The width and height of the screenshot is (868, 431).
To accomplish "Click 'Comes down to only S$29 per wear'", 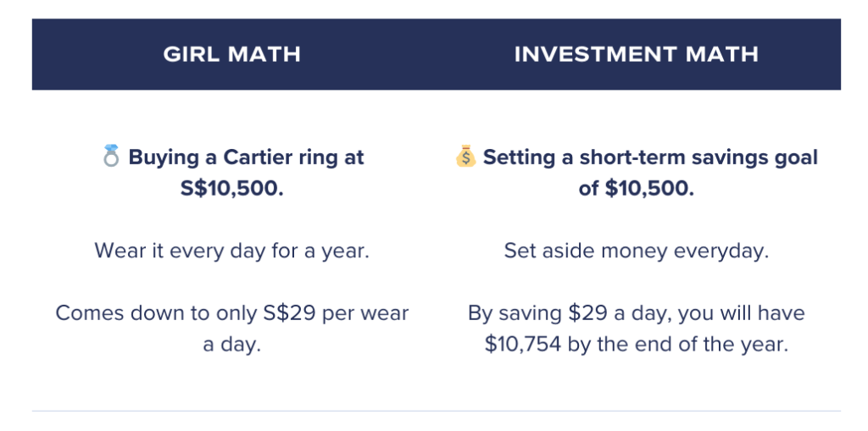I will coord(232,313).
